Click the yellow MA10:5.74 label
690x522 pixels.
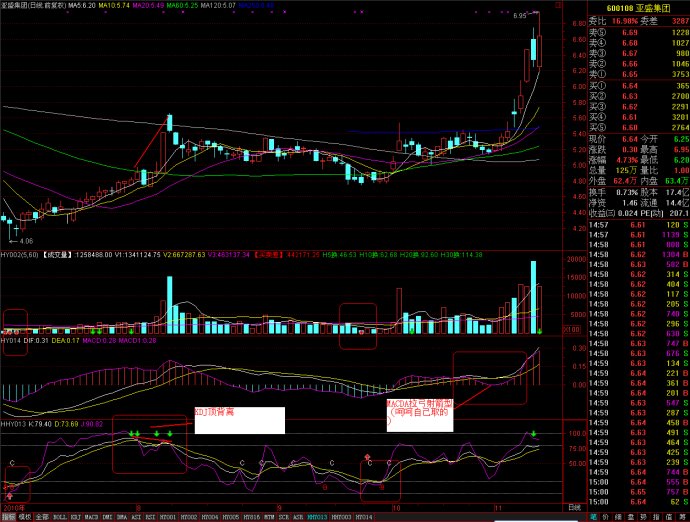tap(114, 5)
